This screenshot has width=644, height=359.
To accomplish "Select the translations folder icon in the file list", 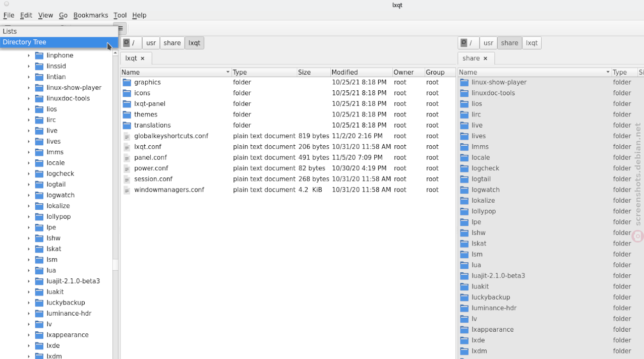I will coord(127,125).
